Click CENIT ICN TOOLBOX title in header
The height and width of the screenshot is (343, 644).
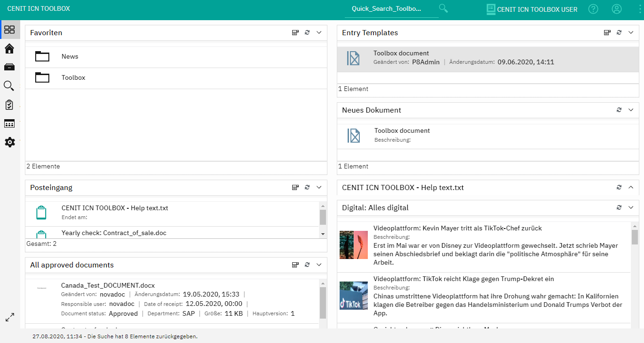[39, 8]
